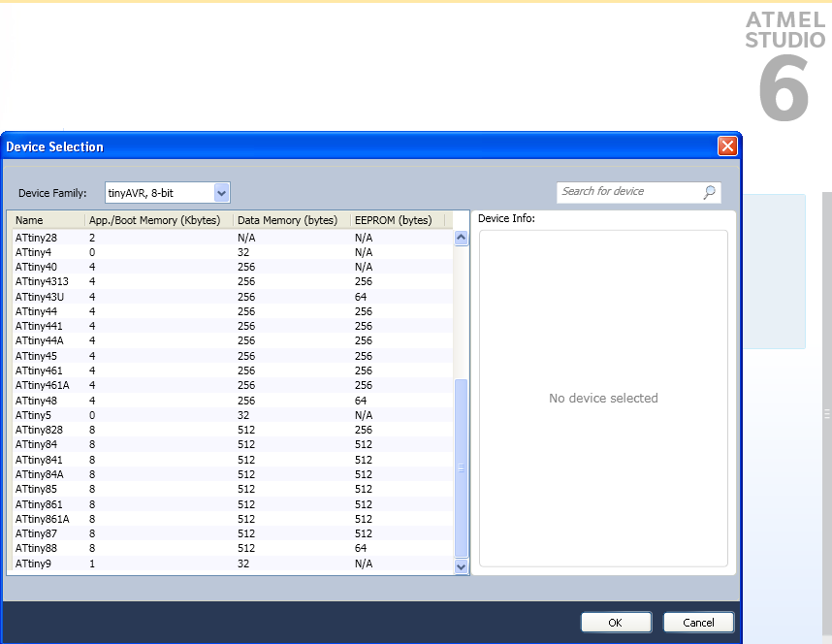This screenshot has height=644, width=832.
Task: Sort by Data Memory column header
Action: [x=291, y=220]
